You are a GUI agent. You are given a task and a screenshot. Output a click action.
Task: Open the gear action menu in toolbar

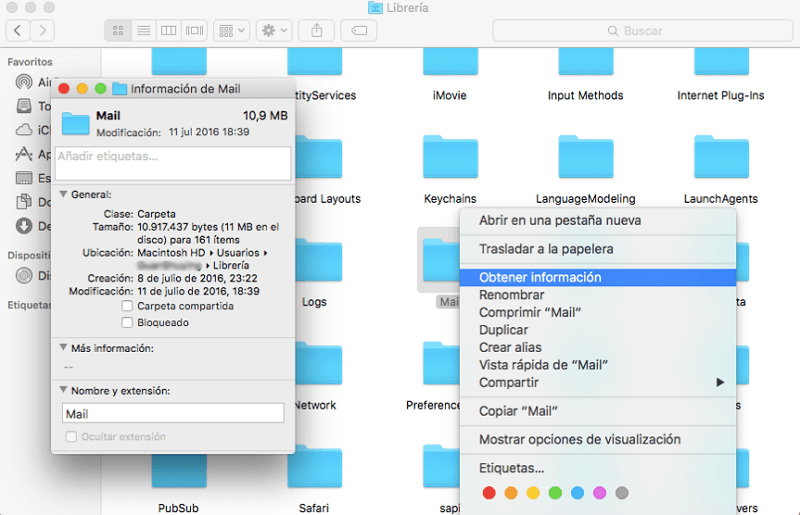click(274, 31)
